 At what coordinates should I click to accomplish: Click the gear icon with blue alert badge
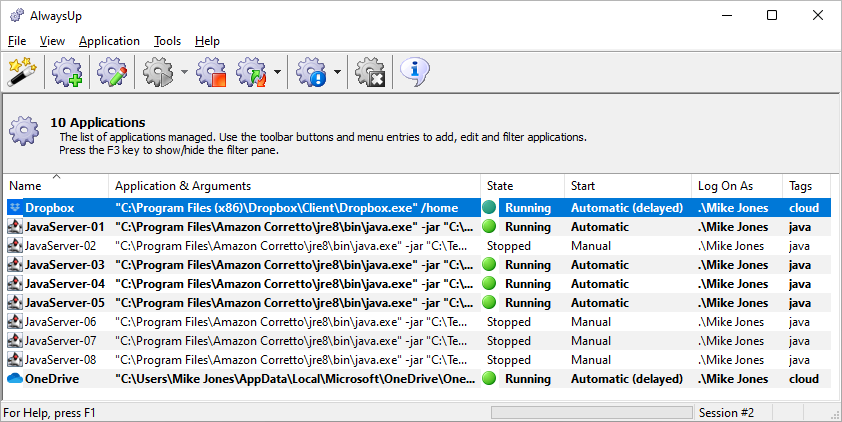pyautogui.click(x=311, y=71)
